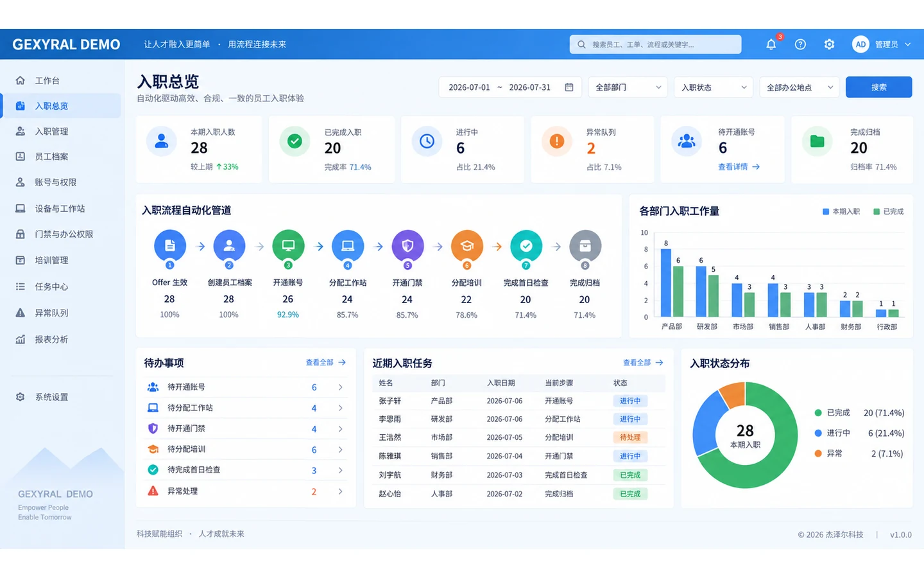Expand the 待开通账号 to-do row chevron
Viewport: 924px width, 578px height.
(x=340, y=387)
